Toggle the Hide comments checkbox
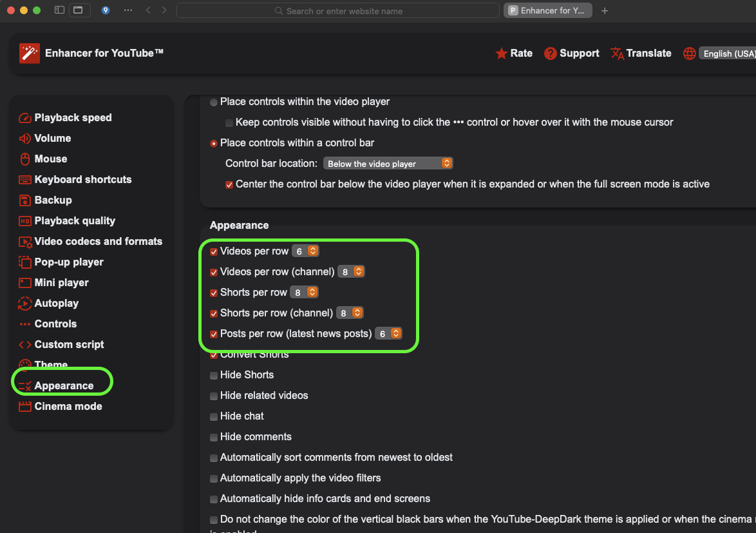Image resolution: width=756 pixels, height=533 pixels. [x=214, y=438]
